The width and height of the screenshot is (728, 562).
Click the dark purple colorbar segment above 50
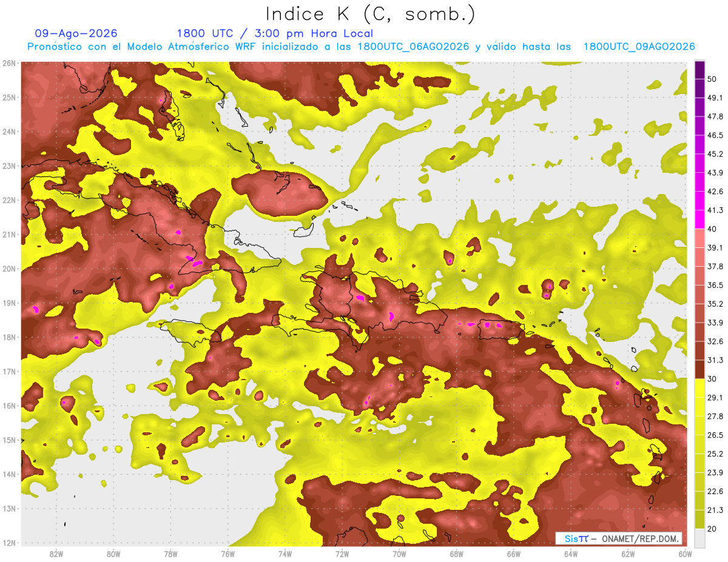(x=699, y=70)
